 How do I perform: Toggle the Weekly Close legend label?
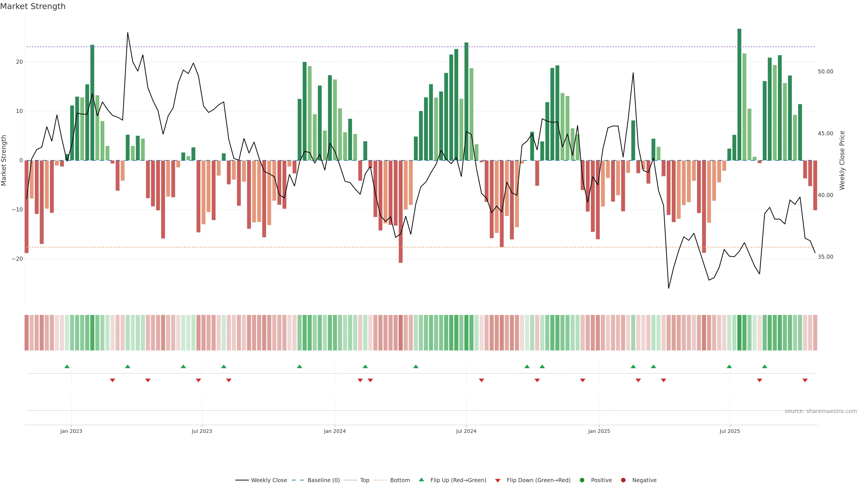point(269,480)
